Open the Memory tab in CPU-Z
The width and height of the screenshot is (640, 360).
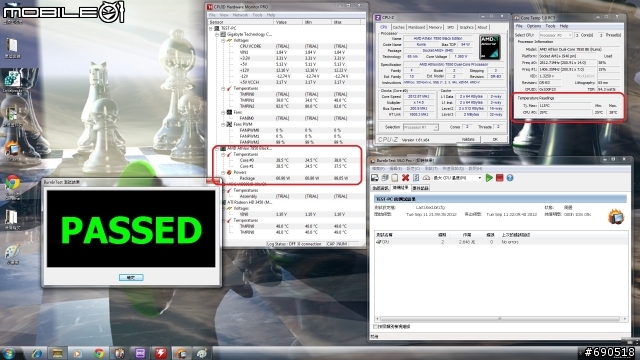pyautogui.click(x=435, y=27)
